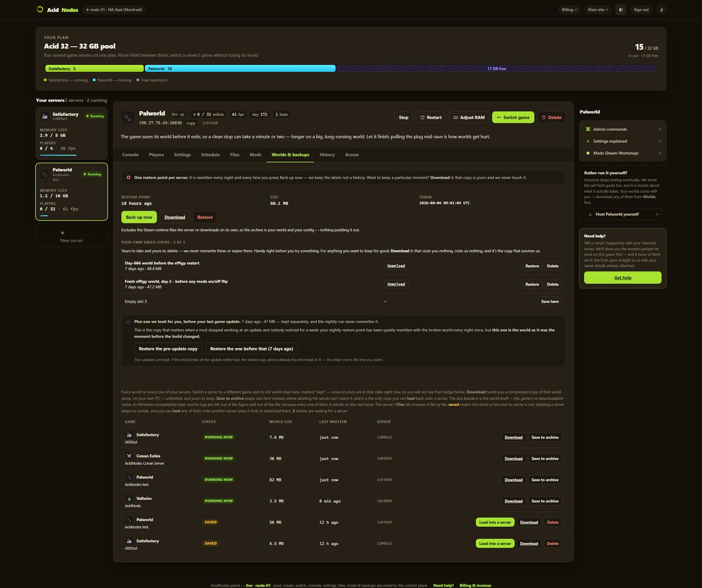
Task: Open Admin commands help link
Action: (623, 129)
